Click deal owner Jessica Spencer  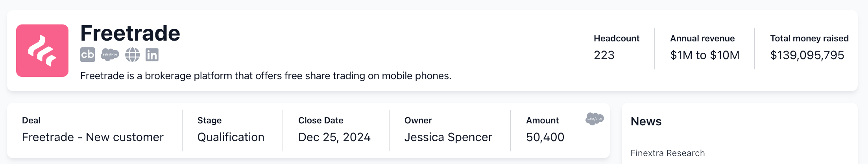448,137
